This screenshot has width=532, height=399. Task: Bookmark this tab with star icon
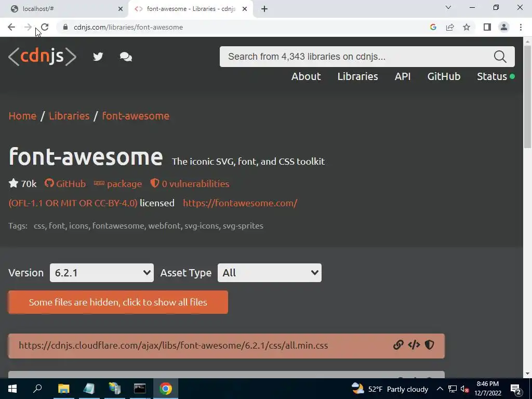tap(467, 27)
